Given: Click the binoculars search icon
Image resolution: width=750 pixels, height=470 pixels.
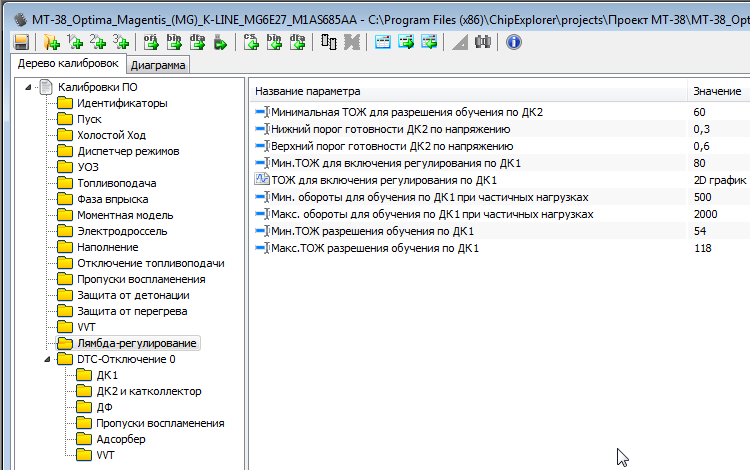Looking at the screenshot, I should tap(483, 41).
